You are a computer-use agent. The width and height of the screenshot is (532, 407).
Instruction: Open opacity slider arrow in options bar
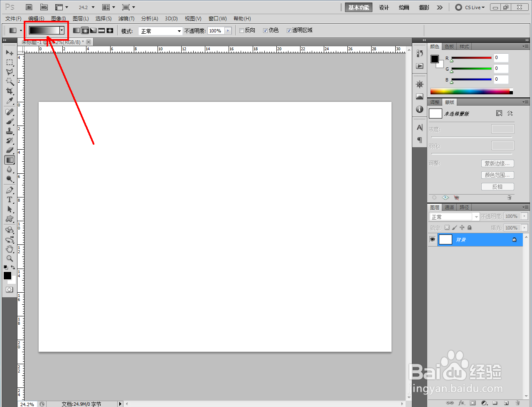tap(228, 31)
